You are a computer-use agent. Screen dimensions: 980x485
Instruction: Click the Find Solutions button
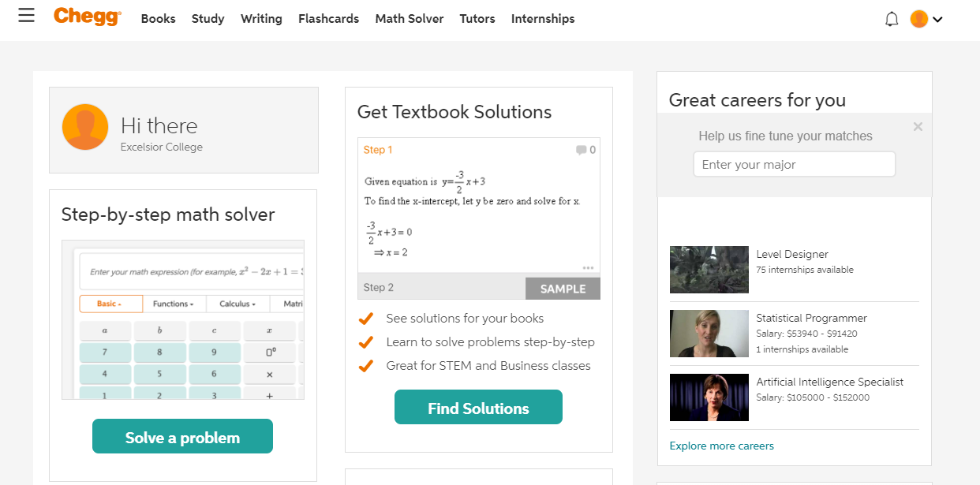click(478, 407)
